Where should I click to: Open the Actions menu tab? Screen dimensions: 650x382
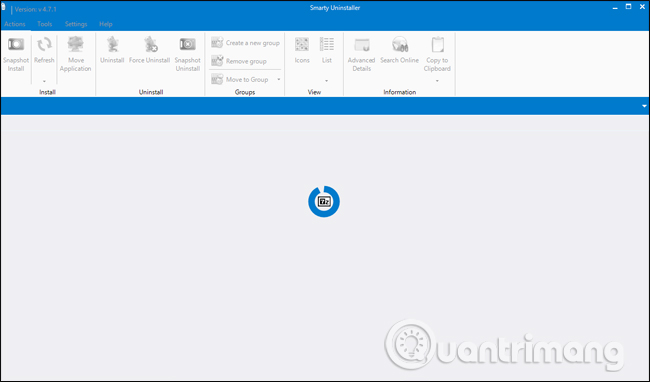[15, 24]
